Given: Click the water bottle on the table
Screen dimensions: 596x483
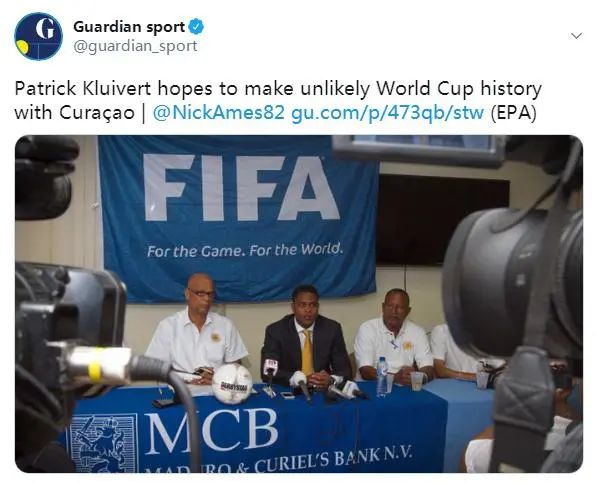Looking at the screenshot, I should point(382,377).
